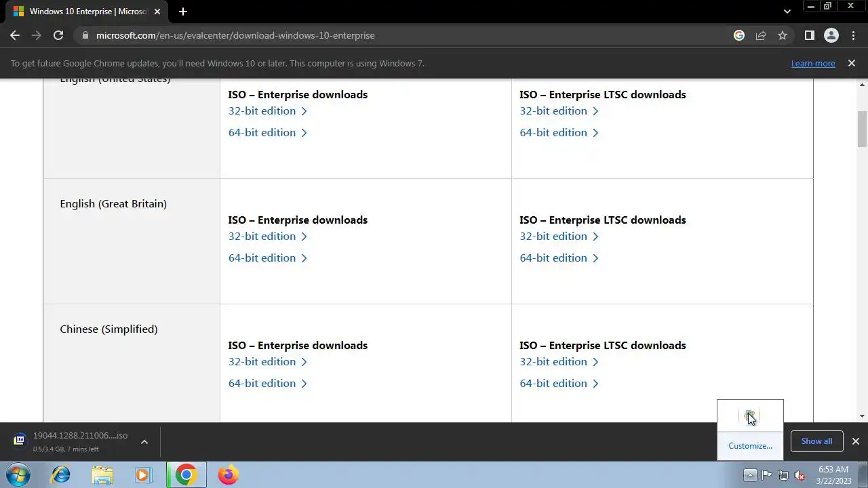Image resolution: width=868 pixels, height=488 pixels.
Task: Open Action Center flag icon
Action: pos(766,474)
